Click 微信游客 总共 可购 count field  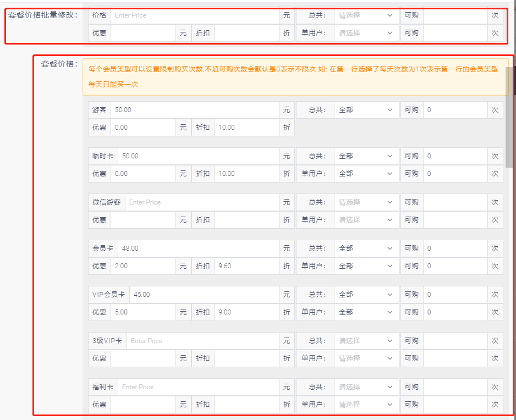pos(455,202)
